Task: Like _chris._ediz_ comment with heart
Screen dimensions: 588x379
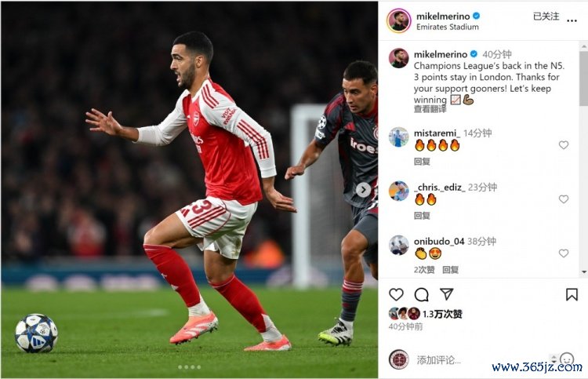Action: pos(563,199)
